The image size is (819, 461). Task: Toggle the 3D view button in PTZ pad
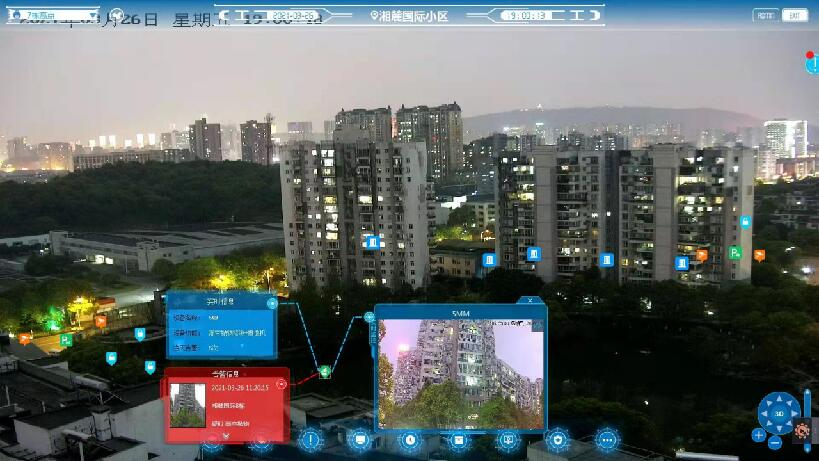779,412
